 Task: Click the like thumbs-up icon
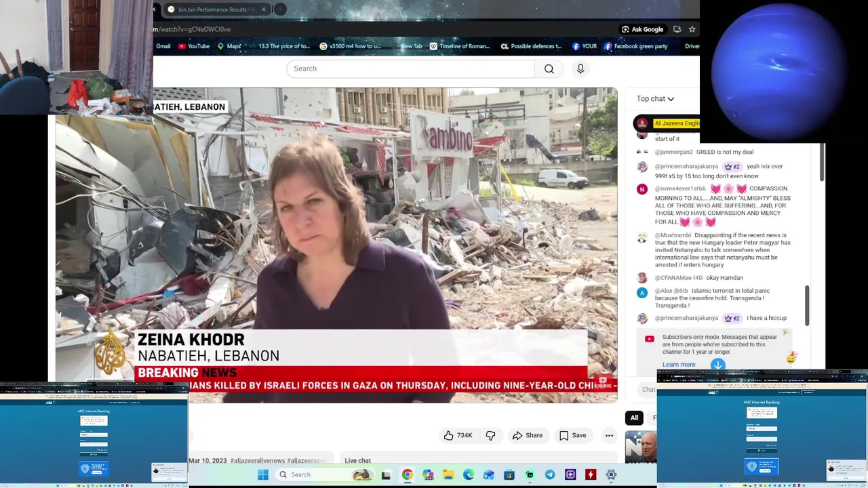point(448,435)
